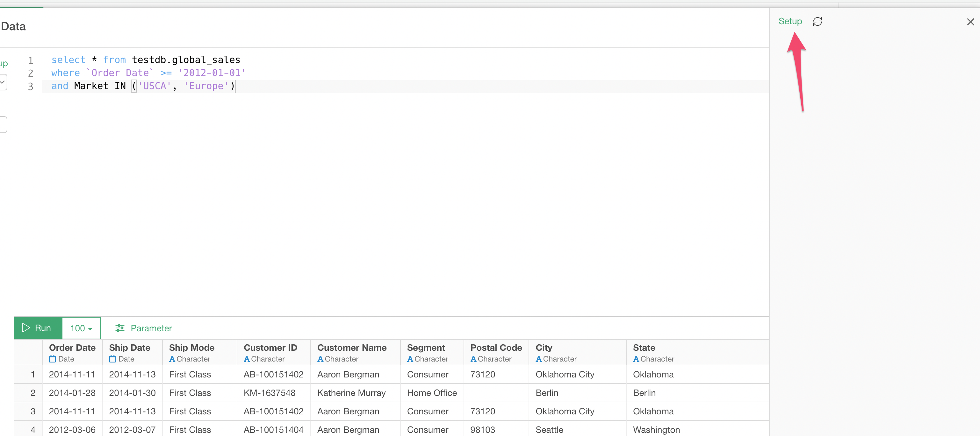This screenshot has height=436, width=980.
Task: Run the SQL query
Action: 38,328
